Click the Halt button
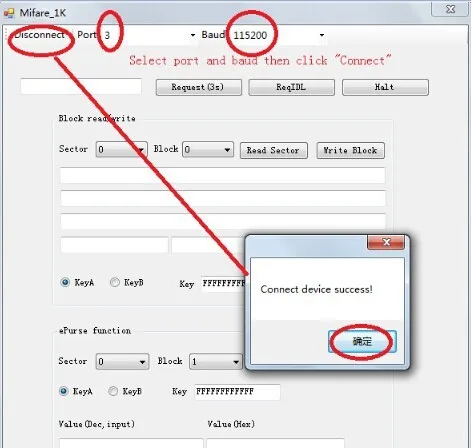This screenshot has width=471, height=448. tap(385, 87)
